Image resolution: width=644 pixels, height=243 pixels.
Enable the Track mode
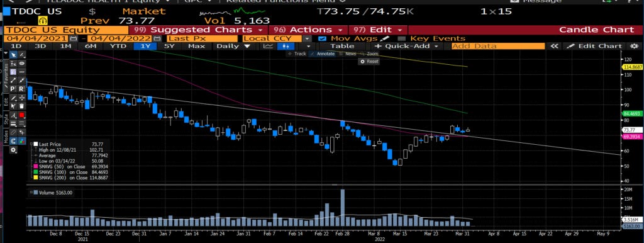[297, 54]
